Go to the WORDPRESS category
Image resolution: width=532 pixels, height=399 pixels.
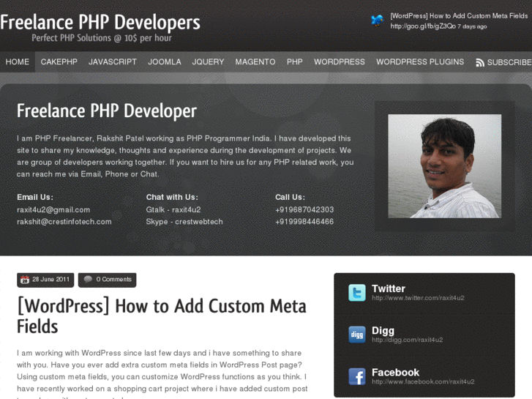(x=340, y=61)
